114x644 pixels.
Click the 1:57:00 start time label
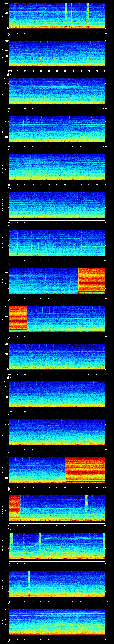coord(9,525)
